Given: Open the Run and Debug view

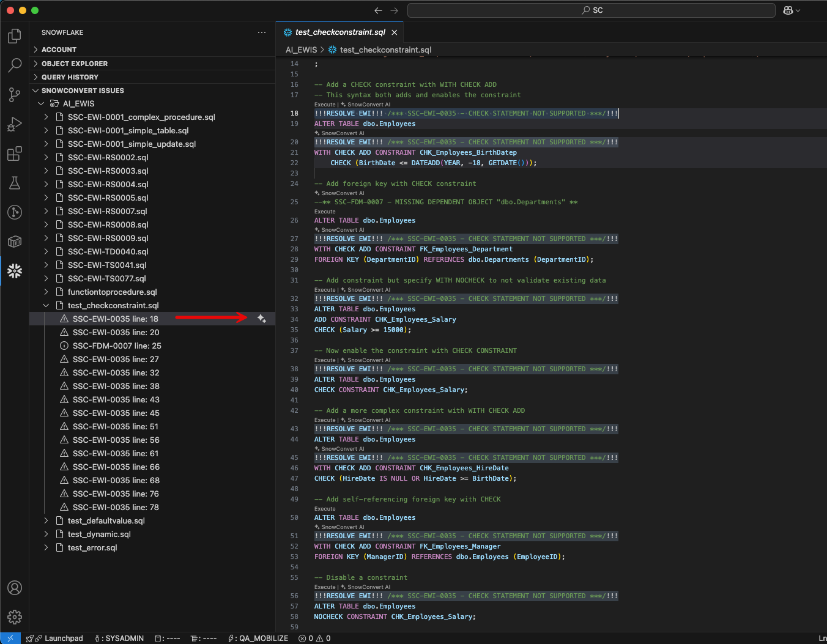Looking at the screenshot, I should [15, 124].
